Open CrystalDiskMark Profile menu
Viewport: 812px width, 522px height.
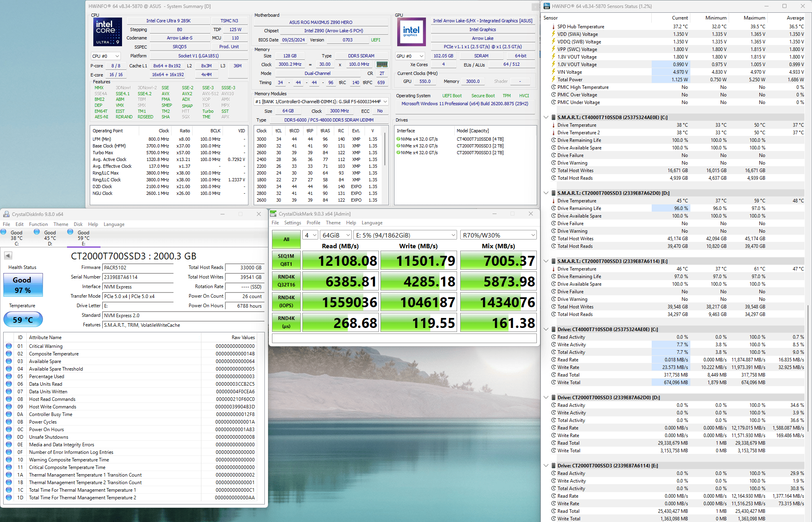click(313, 223)
